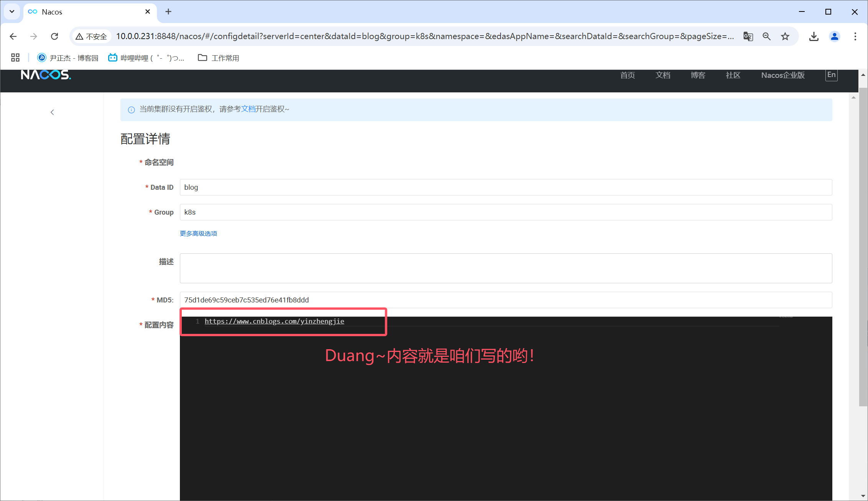
Task: Open the browser profile avatar icon
Action: [x=834, y=36]
